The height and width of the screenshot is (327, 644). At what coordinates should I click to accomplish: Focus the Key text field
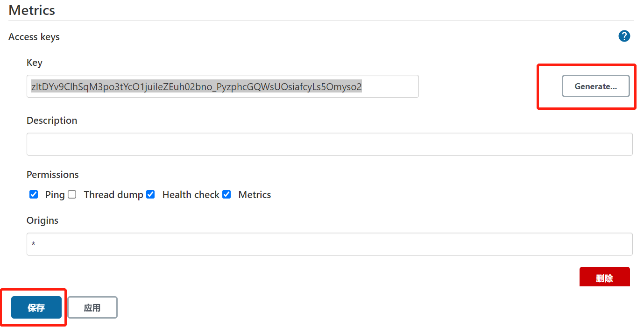(x=223, y=86)
